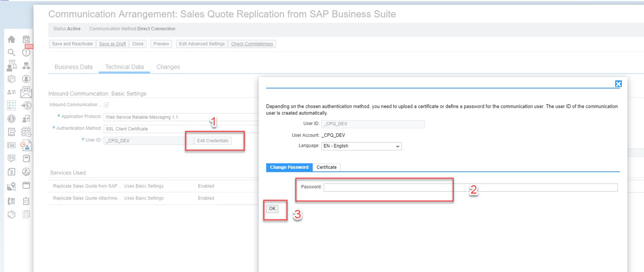Screen dimensions: 644x272
Task: Confirm password with the OK button
Action: [x=271, y=208]
